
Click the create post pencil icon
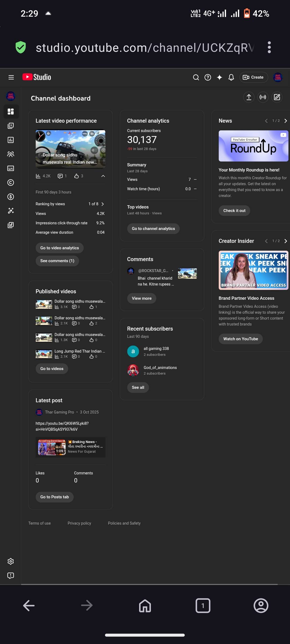point(277,97)
